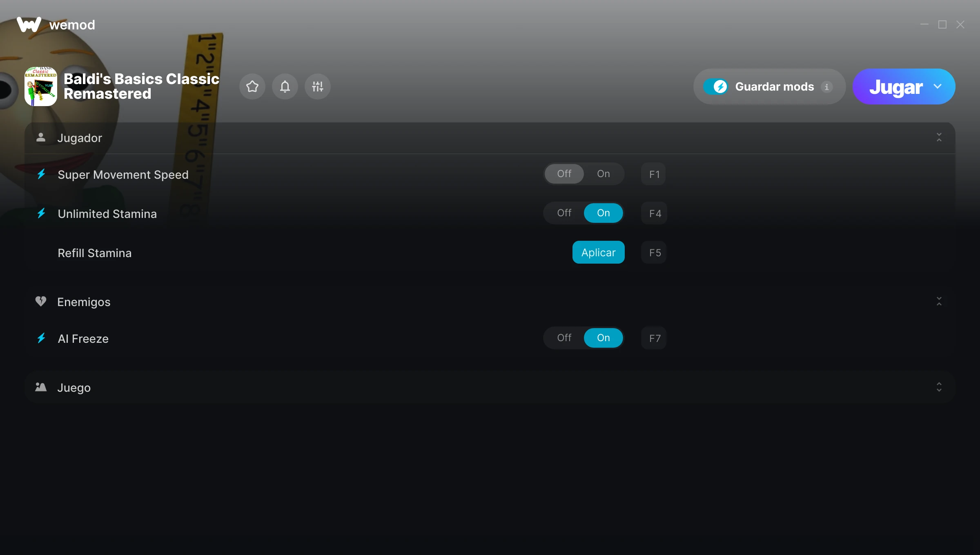Click the F1 hotkey for Super Movement Speed

(654, 174)
